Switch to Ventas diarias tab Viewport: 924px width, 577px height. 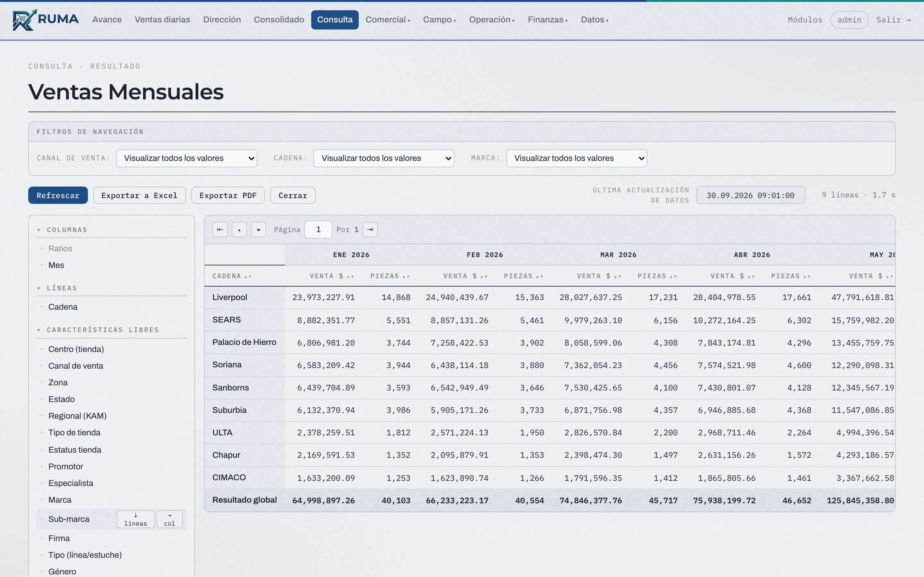click(162, 20)
